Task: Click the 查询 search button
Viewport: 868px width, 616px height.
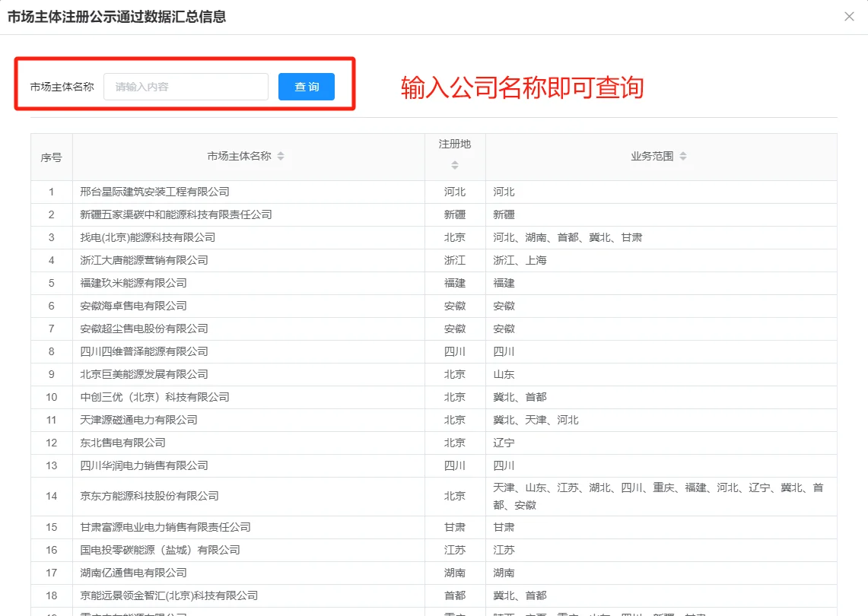Action: 306,87
